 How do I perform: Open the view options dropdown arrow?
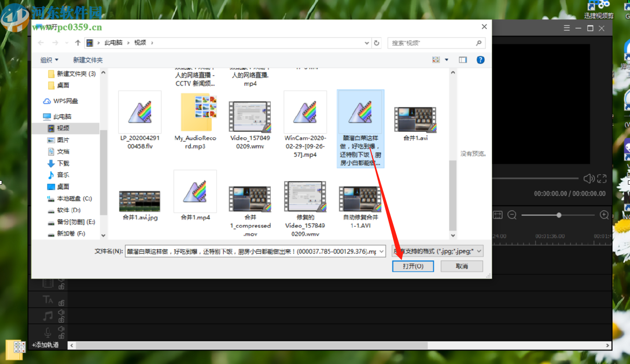[447, 60]
